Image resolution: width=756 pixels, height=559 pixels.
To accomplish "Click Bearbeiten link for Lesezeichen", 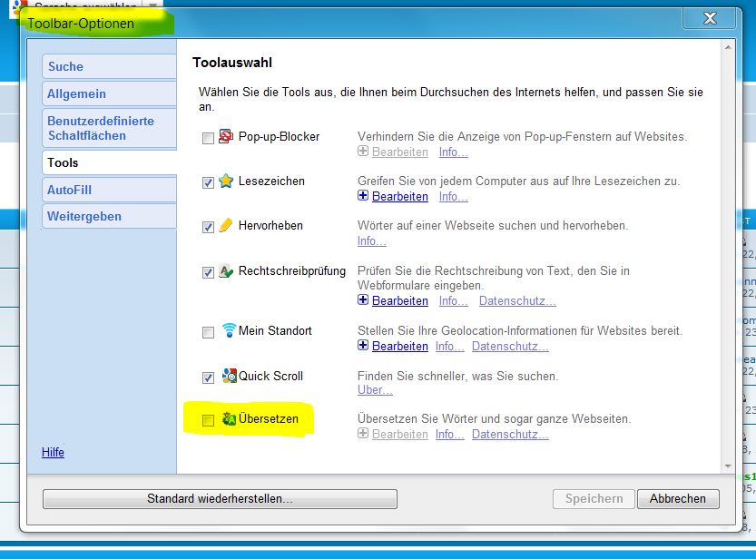I will coord(400,196).
